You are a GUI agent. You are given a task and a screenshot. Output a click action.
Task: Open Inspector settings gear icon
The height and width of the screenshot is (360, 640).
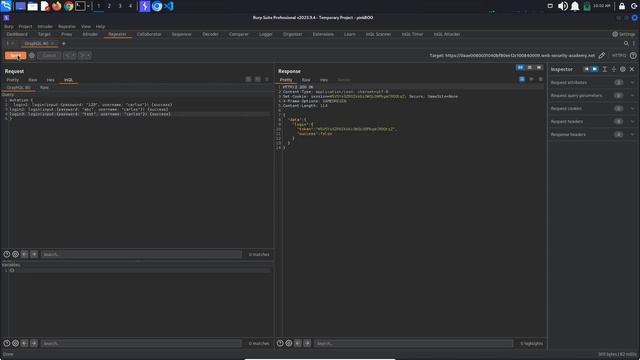point(623,69)
